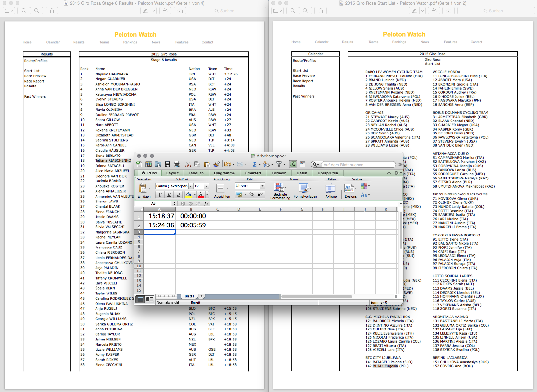Click the Undo arrow icon
Viewport: 537px width, 392px height.
point(227,164)
